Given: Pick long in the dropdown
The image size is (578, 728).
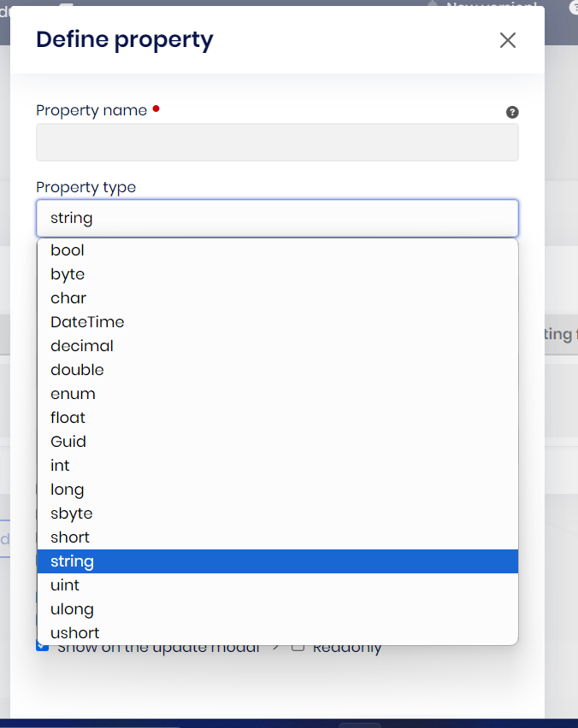Looking at the screenshot, I should pyautogui.click(x=68, y=490).
